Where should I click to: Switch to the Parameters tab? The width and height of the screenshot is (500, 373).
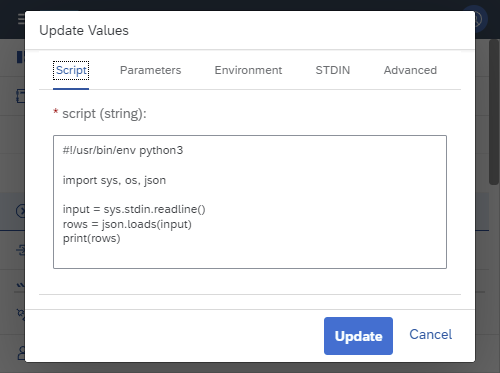pos(150,70)
